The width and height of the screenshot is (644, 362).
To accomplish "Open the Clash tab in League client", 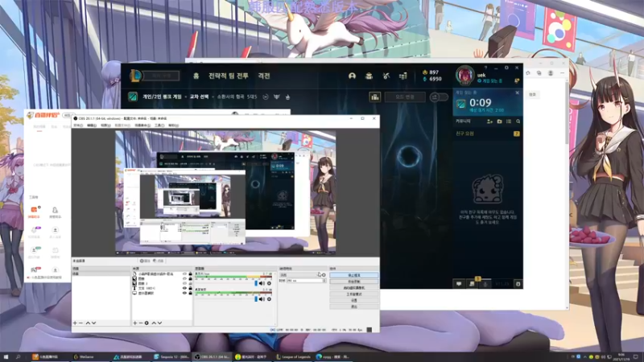I will (264, 76).
